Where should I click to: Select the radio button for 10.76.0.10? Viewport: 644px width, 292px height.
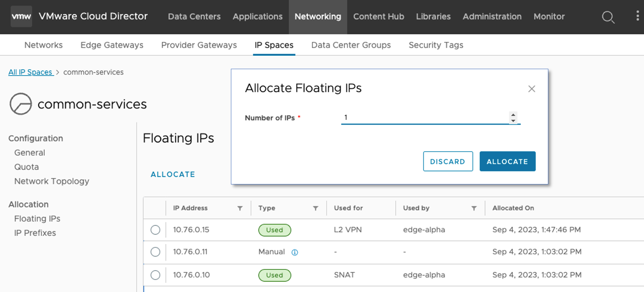155,275
